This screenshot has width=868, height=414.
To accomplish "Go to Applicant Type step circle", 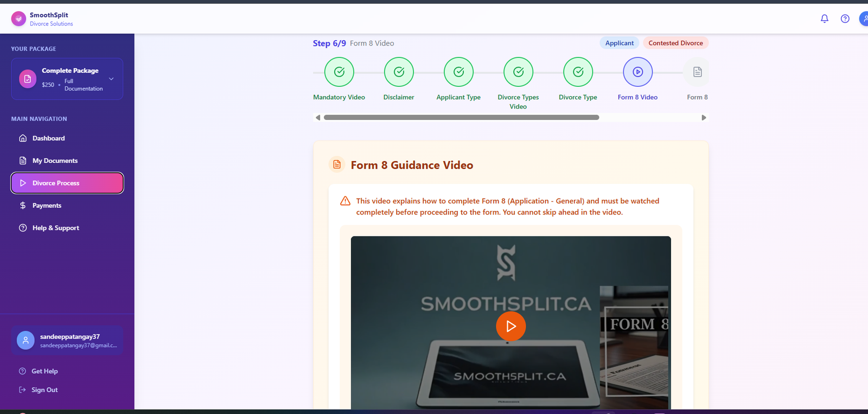I will pyautogui.click(x=458, y=72).
